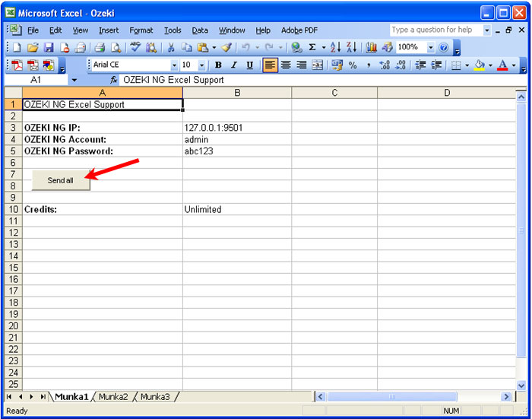Select the Format Painter brush
This screenshot has width=532, height=419.
[x=226, y=48]
